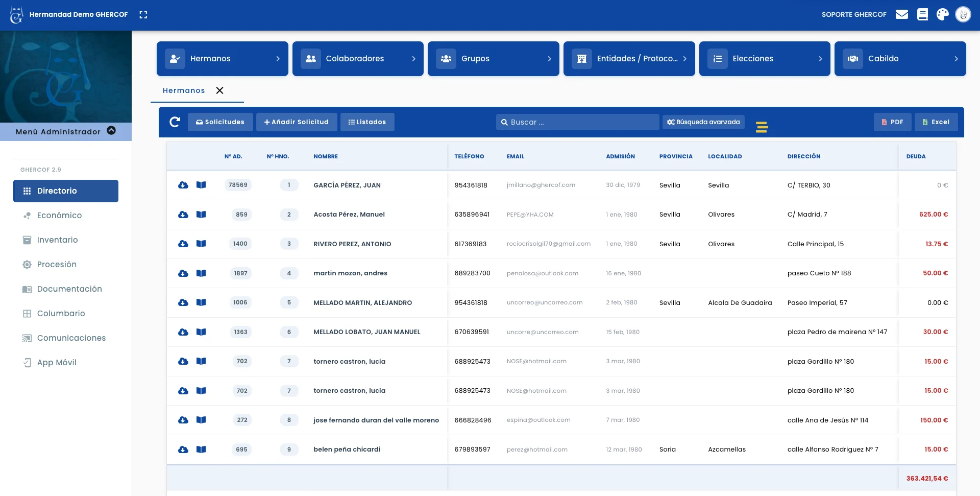This screenshot has height=496, width=980.
Task: Export the list as PDF
Action: [892, 122]
